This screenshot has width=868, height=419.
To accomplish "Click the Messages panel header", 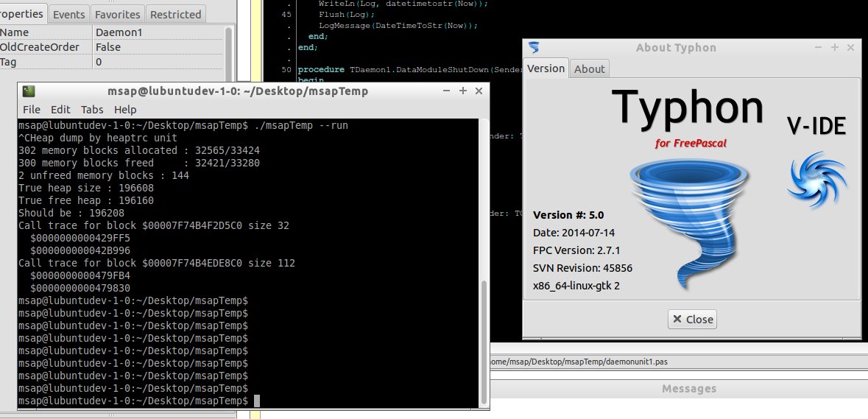I will click(688, 389).
